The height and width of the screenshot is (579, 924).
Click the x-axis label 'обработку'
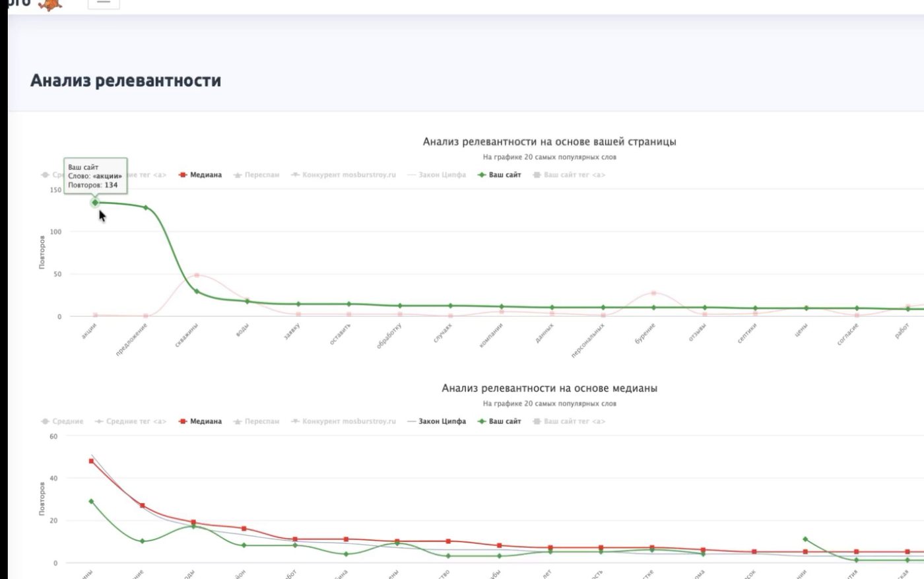click(389, 336)
